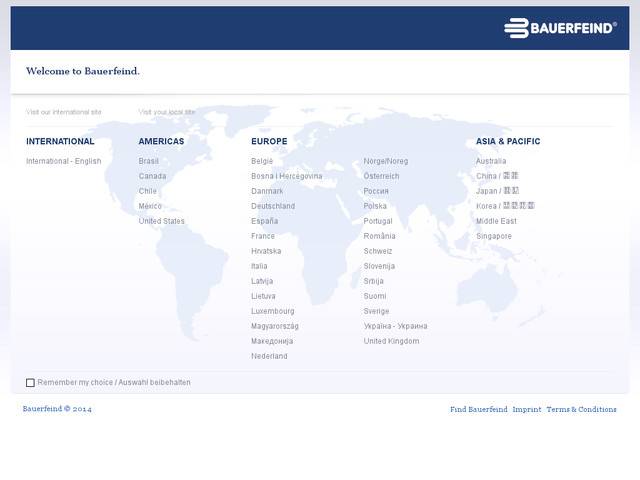The width and height of the screenshot is (640, 480).
Task: Open the United Kingdom site
Action: coord(391,341)
